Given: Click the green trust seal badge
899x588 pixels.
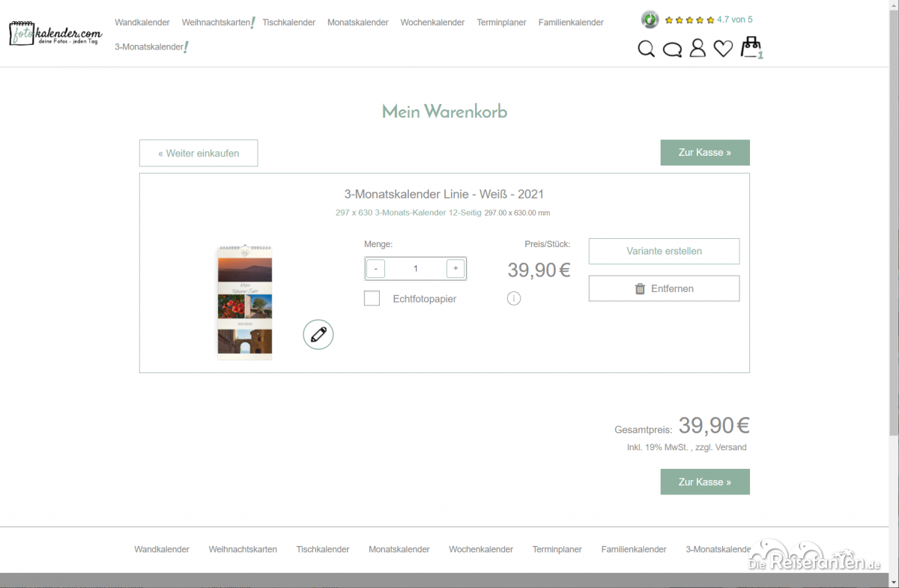Looking at the screenshot, I should 650,19.
